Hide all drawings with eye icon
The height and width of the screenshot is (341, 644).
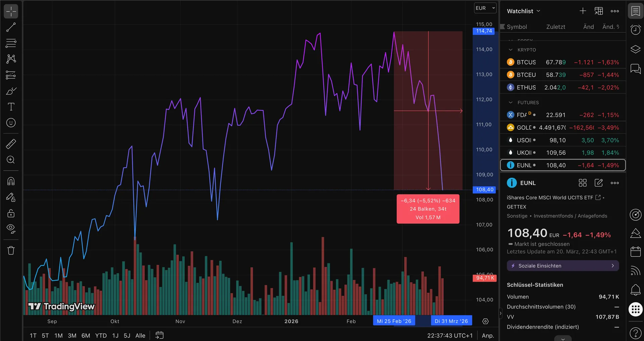tap(11, 229)
